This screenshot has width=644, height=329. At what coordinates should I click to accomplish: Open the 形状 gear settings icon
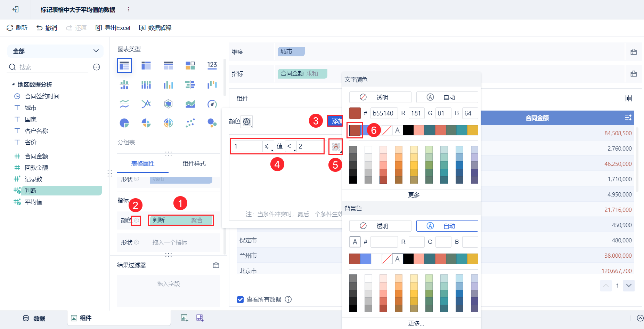(x=136, y=242)
